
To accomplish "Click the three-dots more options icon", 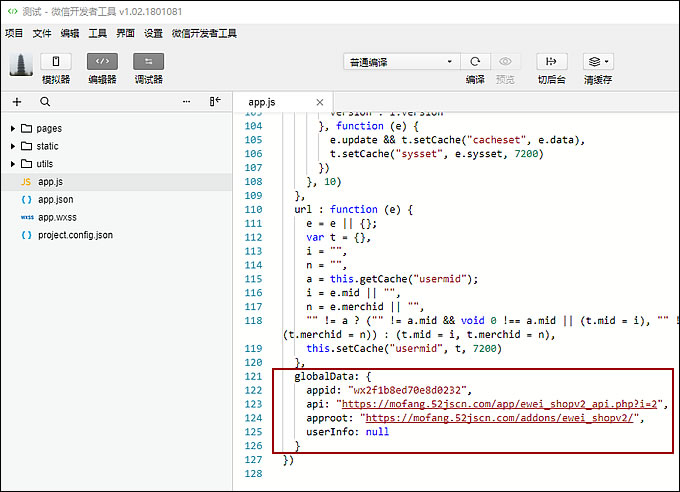I will point(186,102).
